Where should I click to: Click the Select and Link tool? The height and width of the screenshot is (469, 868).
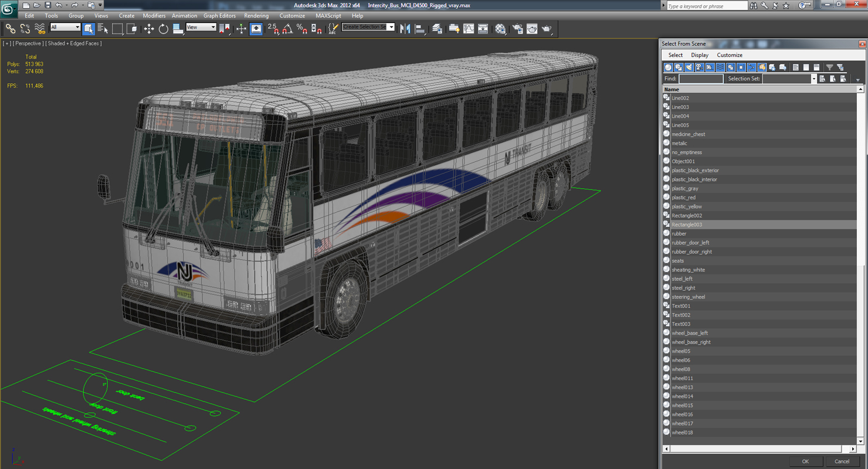click(x=10, y=28)
